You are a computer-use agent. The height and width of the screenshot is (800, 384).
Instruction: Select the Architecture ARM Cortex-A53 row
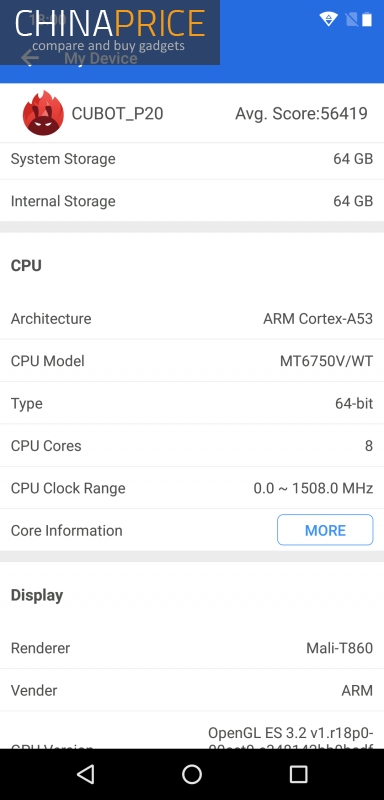[192, 318]
